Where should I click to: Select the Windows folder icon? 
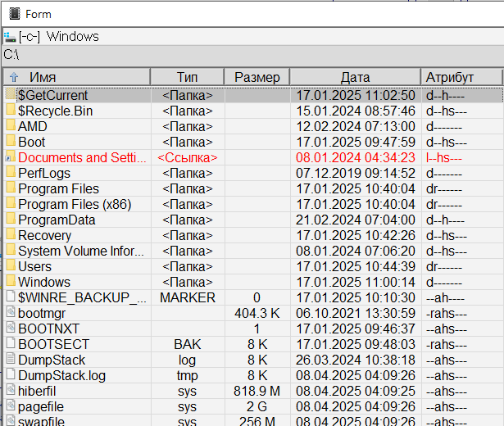[10, 282]
